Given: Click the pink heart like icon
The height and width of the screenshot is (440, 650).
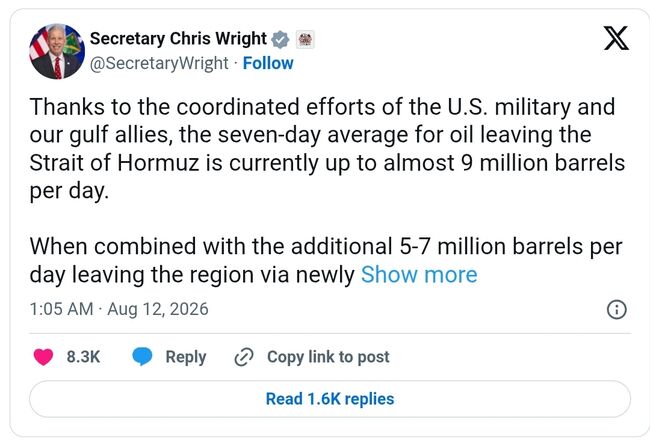Looking at the screenshot, I should point(43,357).
